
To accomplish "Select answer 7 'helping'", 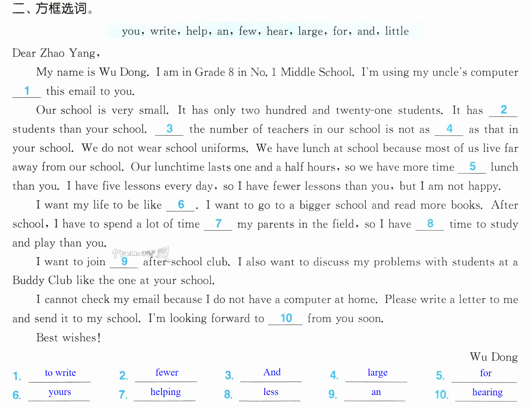I will (x=165, y=392).
